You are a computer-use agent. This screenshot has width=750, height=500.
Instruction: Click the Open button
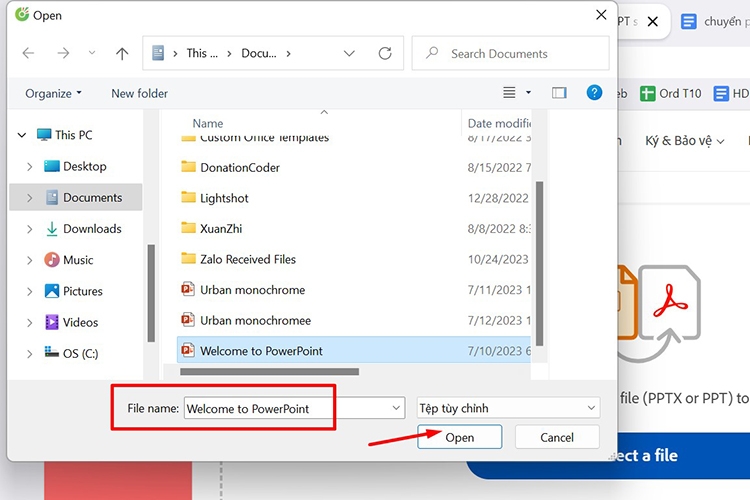tap(460, 437)
